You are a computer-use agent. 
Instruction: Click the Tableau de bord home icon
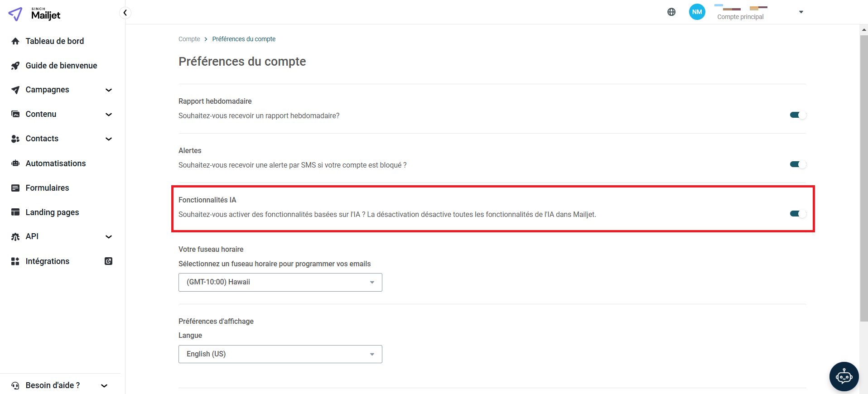[x=15, y=41]
